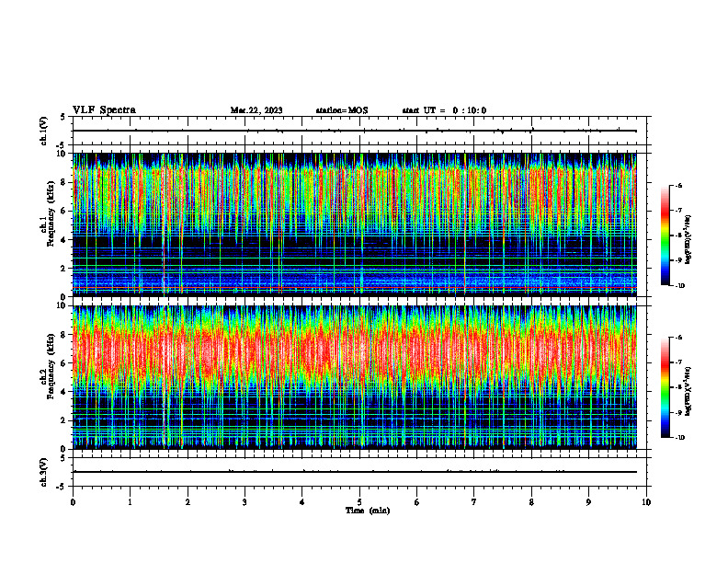Click the ch.1 color scale log(PSD) unit label
Image resolution: width=728 pixels, height=563 pixels.
[688, 240]
